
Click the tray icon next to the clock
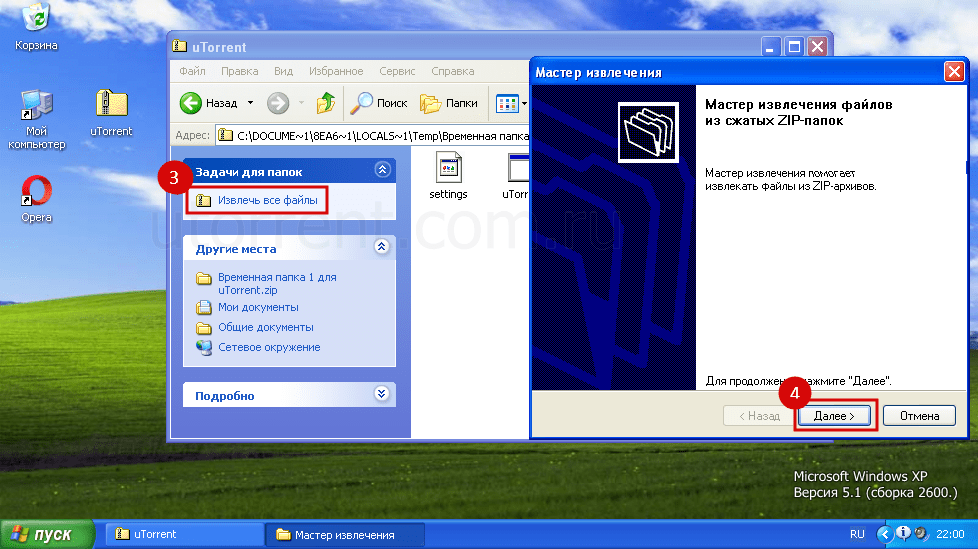[x=920, y=535]
